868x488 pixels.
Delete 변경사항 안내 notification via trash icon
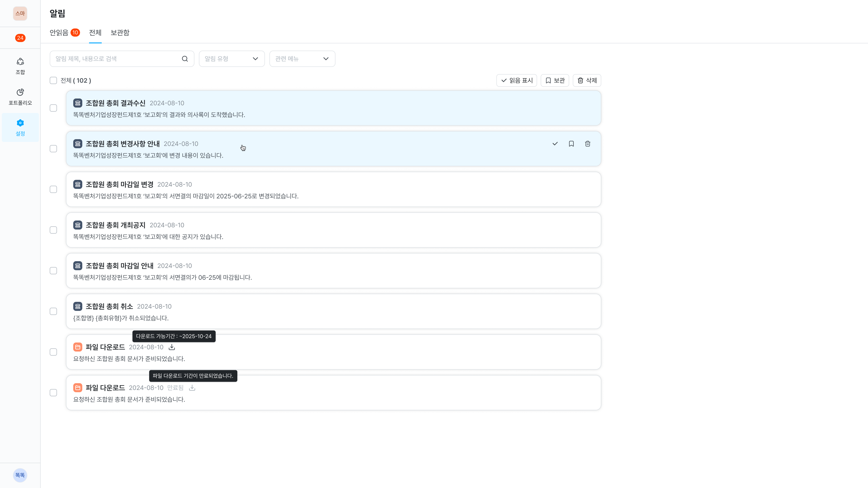[587, 144]
